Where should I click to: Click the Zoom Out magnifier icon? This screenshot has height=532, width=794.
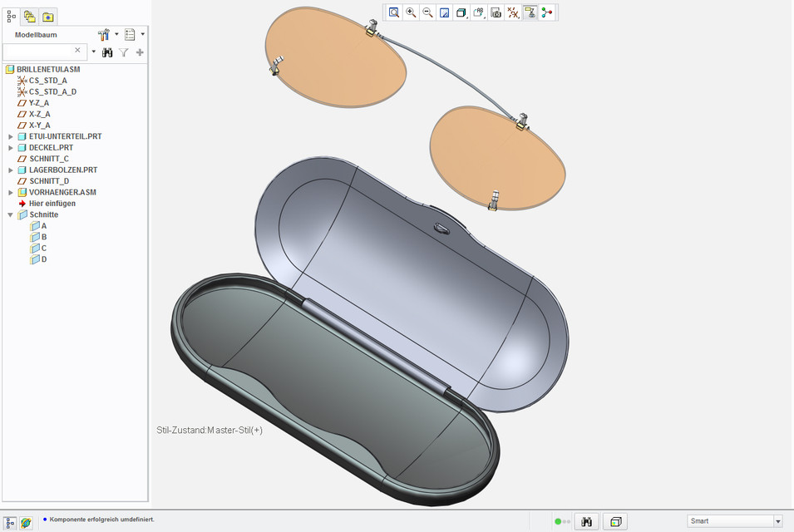tap(427, 12)
